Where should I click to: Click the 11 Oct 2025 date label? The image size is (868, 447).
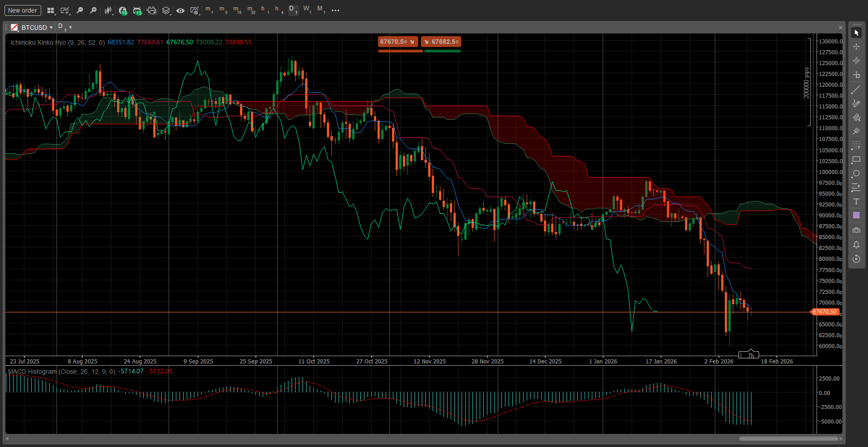(x=314, y=362)
